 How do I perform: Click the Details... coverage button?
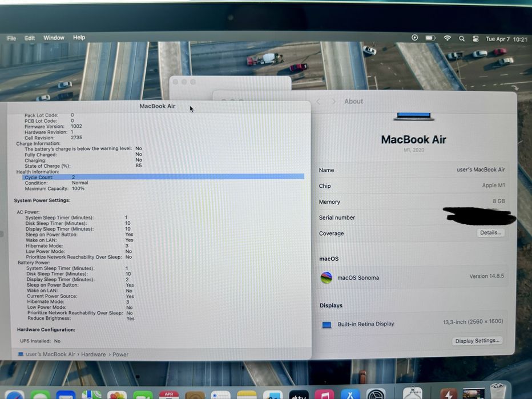click(490, 232)
